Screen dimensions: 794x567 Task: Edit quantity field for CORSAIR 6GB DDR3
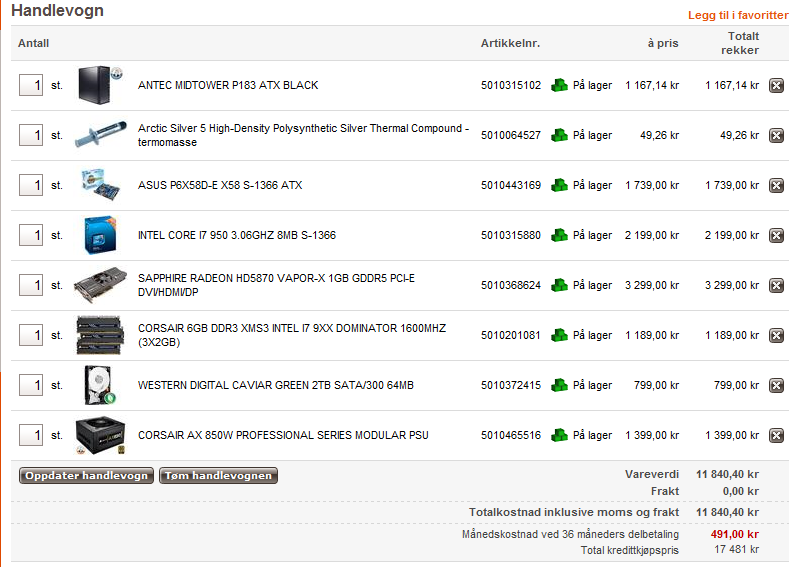click(x=31, y=335)
